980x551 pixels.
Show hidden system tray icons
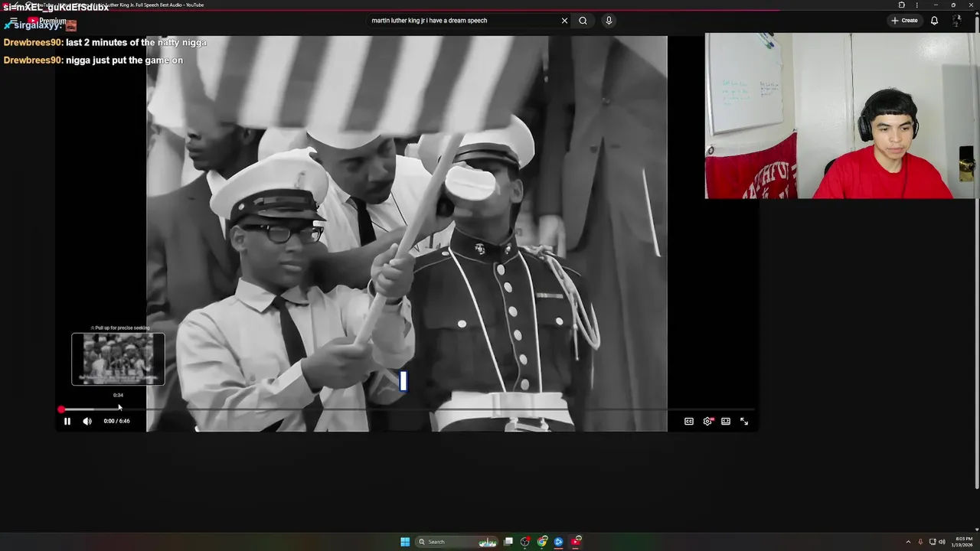click(908, 542)
